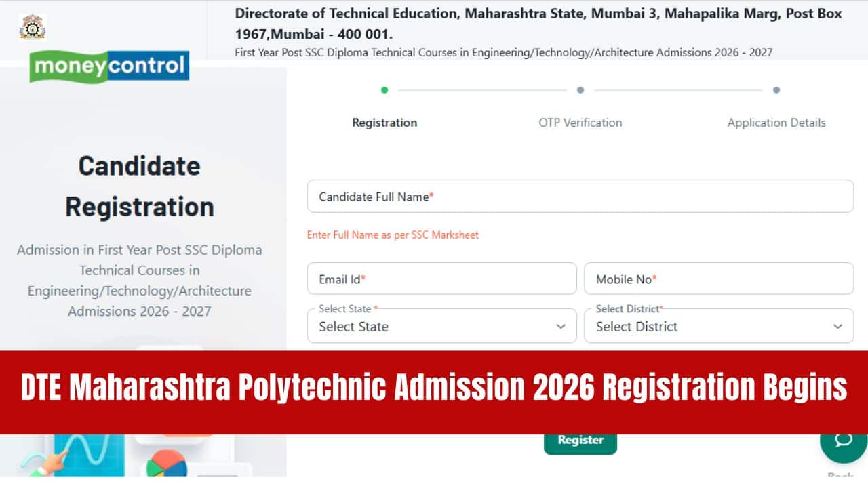Open the Select State dropdown

click(441, 326)
